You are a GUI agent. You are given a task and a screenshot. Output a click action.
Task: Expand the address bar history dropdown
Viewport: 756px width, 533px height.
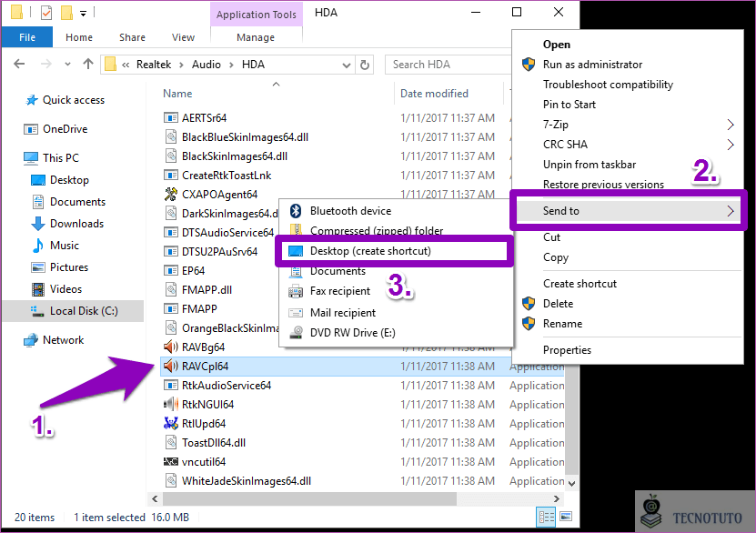(x=347, y=65)
